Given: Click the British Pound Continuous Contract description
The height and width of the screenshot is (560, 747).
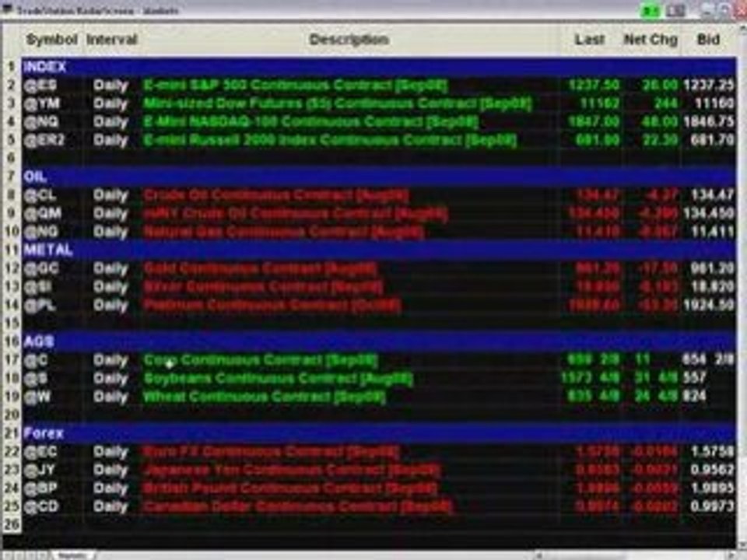Looking at the screenshot, I should (289, 488).
